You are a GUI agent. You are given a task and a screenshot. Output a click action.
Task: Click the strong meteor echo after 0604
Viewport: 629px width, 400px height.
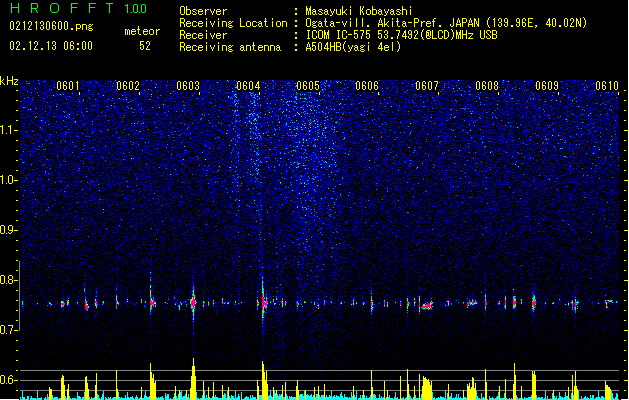[x=263, y=302]
